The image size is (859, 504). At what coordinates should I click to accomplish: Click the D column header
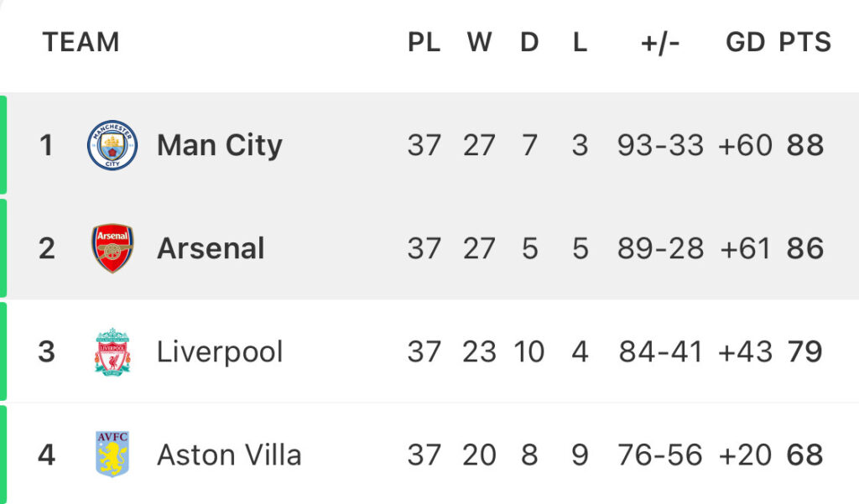pos(529,42)
